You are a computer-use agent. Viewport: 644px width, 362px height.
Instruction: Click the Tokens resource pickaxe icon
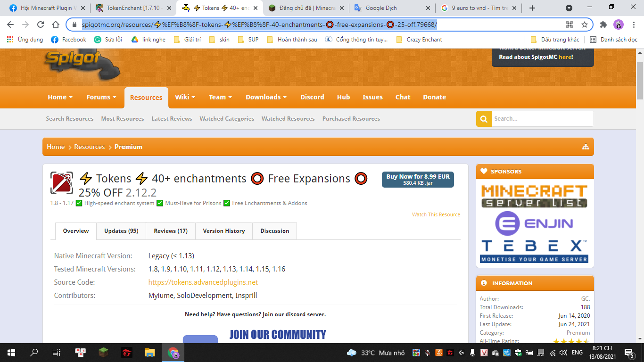pos(62,183)
